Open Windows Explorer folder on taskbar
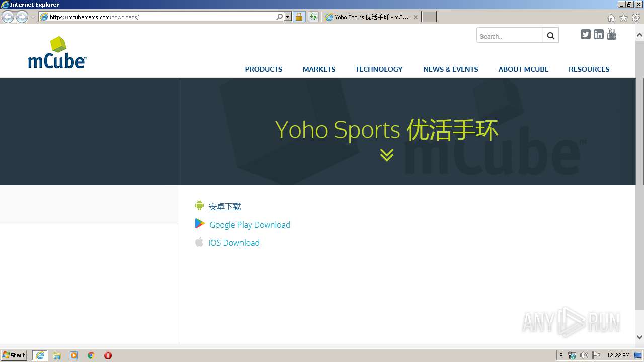This screenshot has width=644, height=362. click(57, 355)
